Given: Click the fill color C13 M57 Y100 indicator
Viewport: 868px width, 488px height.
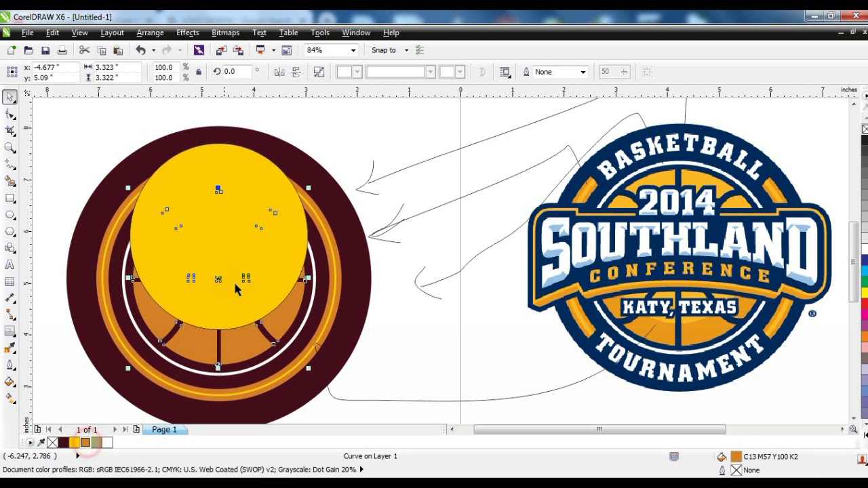Looking at the screenshot, I should 736,457.
